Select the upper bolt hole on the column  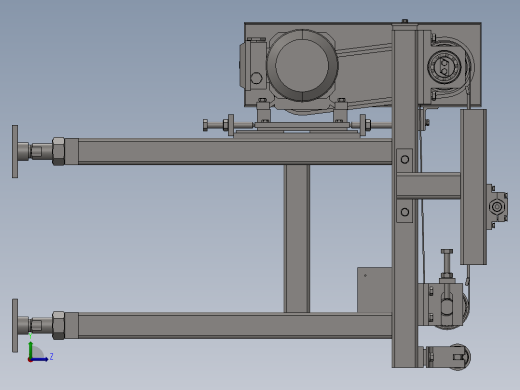(x=405, y=159)
